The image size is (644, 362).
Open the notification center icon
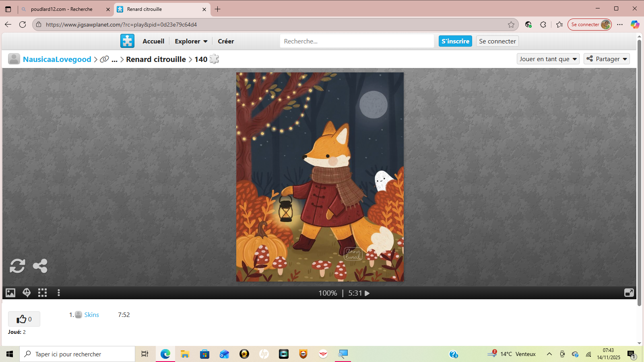coord(631,354)
